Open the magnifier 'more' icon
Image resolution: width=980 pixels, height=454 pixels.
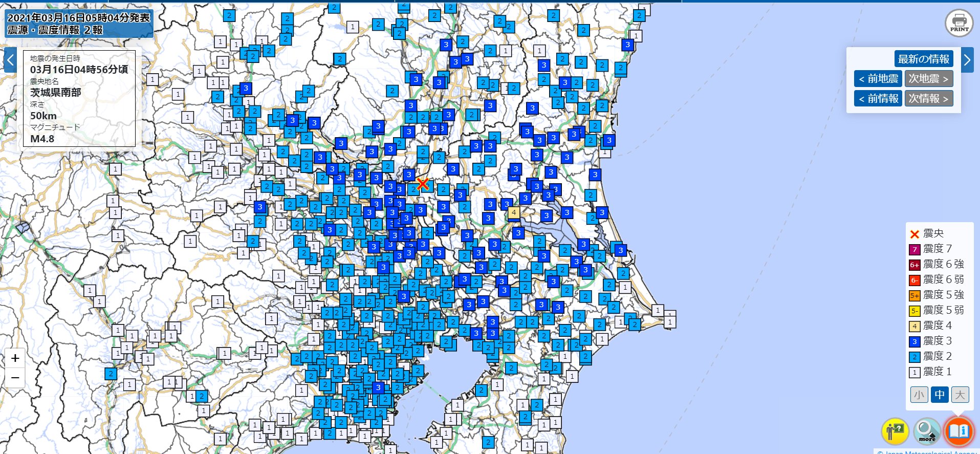pos(927,431)
